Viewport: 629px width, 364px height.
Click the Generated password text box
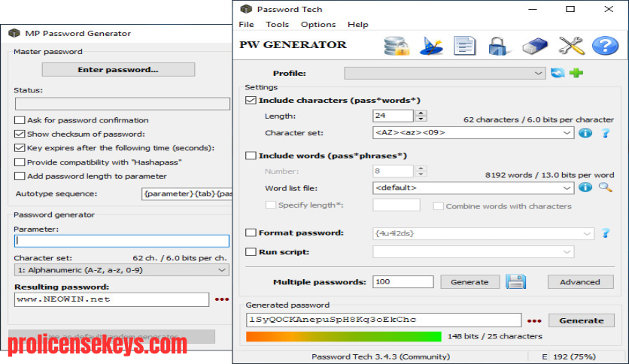tap(384, 320)
